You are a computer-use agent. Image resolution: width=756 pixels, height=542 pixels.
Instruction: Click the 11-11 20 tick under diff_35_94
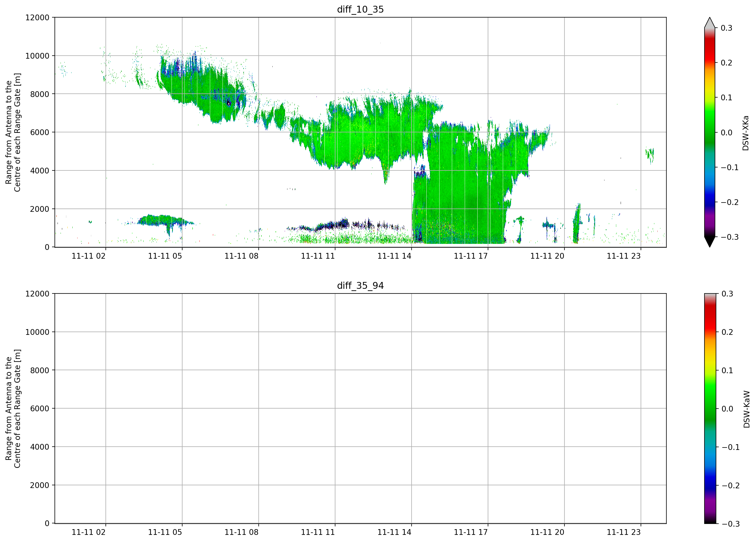point(547,532)
